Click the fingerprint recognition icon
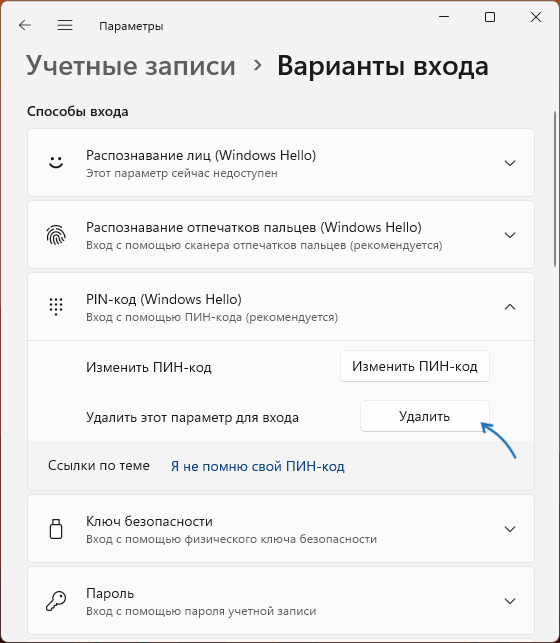Image resolution: width=560 pixels, height=643 pixels. [56, 235]
